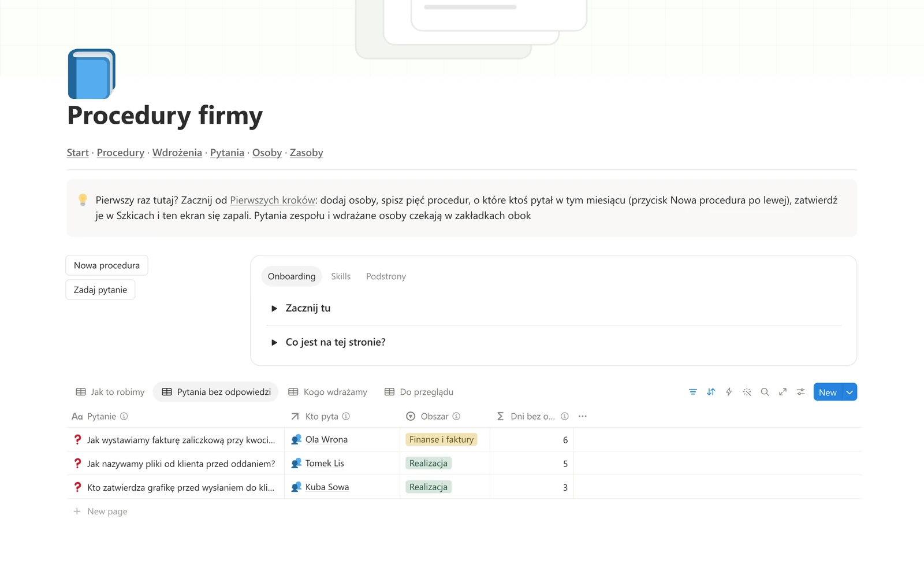This screenshot has height=578, width=924.
Task: Go to the Zasoby navigation link
Action: (x=306, y=153)
